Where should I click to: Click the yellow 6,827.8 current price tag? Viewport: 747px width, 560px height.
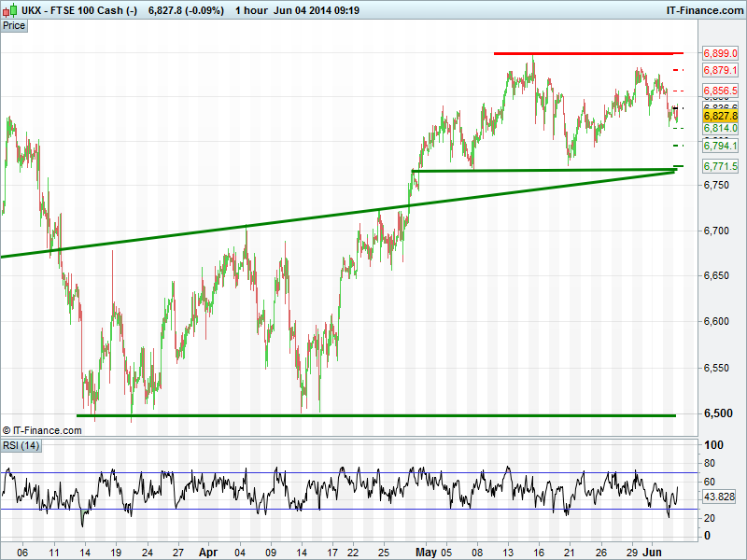pos(720,116)
